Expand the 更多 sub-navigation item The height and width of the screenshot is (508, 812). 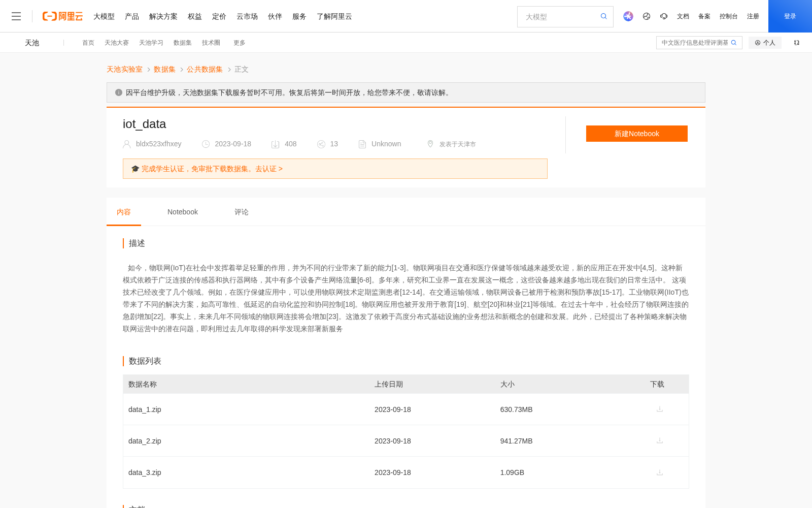pos(240,43)
